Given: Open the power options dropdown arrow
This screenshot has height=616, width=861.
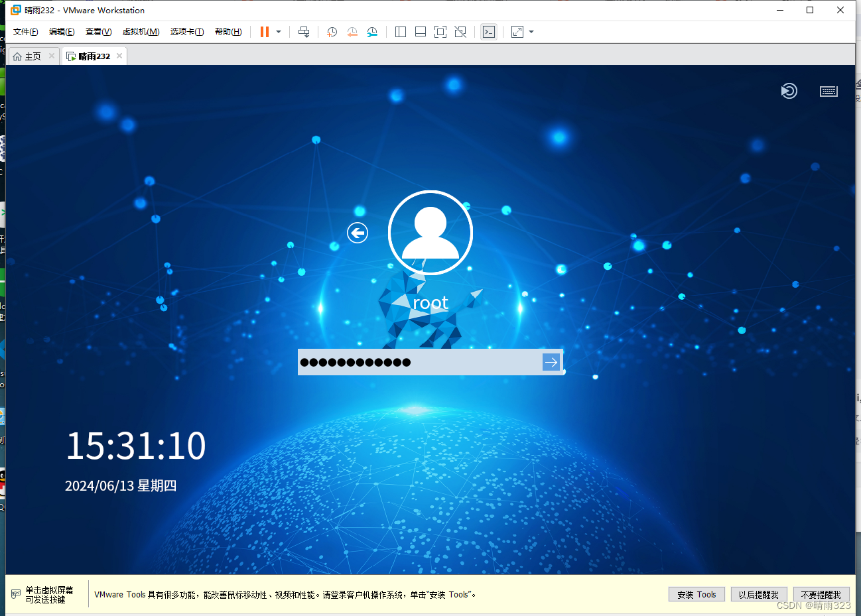Looking at the screenshot, I should 279,32.
